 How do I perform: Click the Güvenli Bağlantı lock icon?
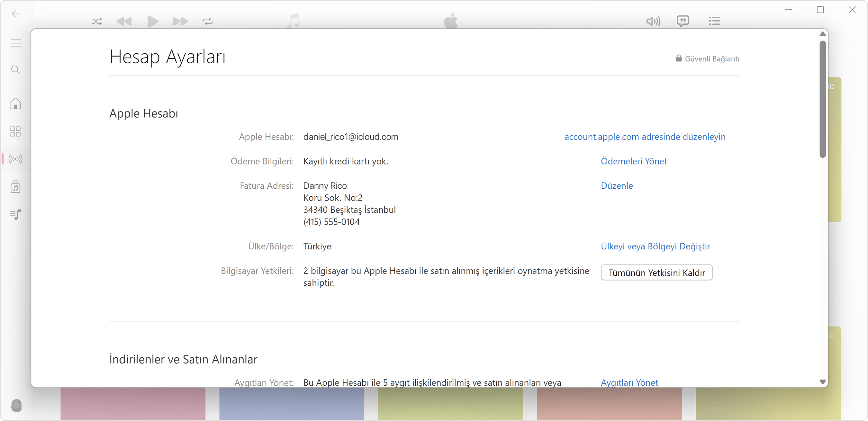coord(679,58)
